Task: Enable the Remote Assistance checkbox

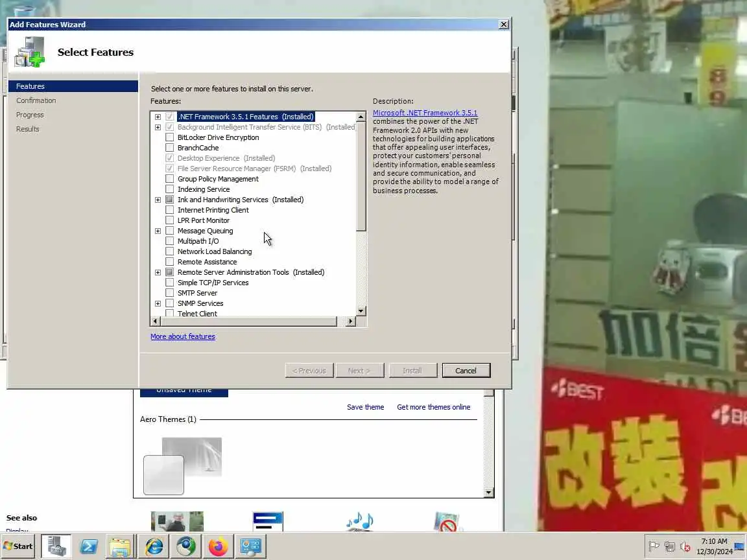Action: tap(170, 262)
